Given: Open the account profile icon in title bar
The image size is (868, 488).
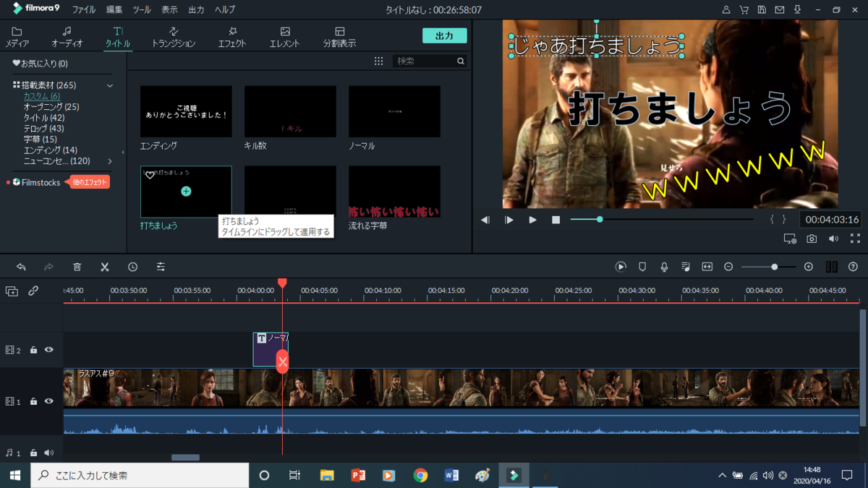Looking at the screenshot, I should click(x=726, y=10).
